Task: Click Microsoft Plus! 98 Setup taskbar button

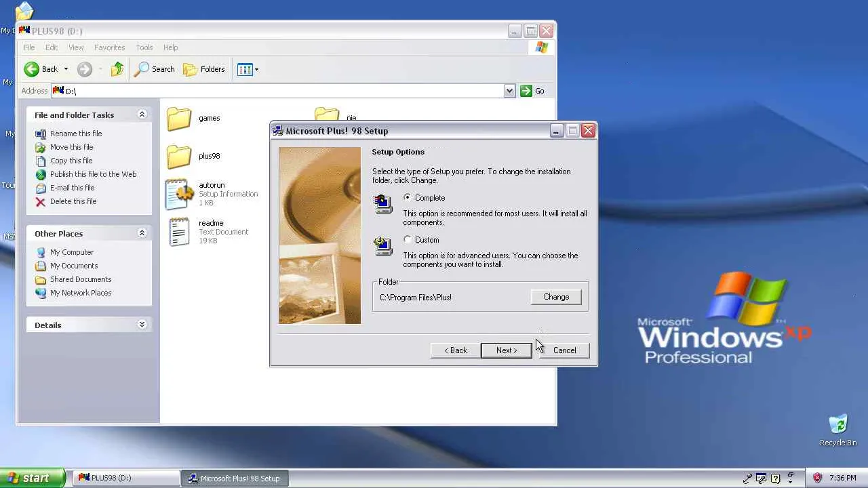Action: click(x=235, y=478)
